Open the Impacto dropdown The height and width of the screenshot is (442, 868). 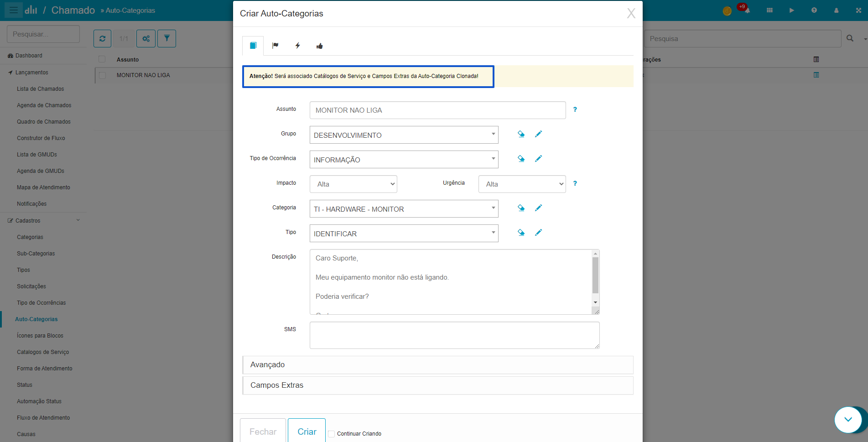pyautogui.click(x=353, y=184)
